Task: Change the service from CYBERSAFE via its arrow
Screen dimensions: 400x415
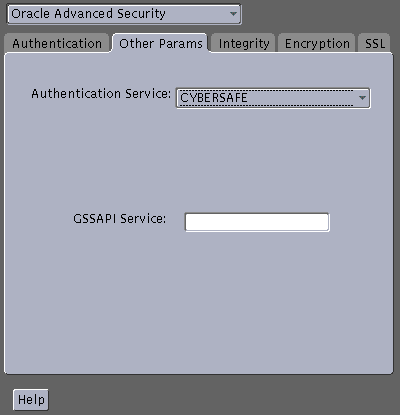Action: [362, 98]
